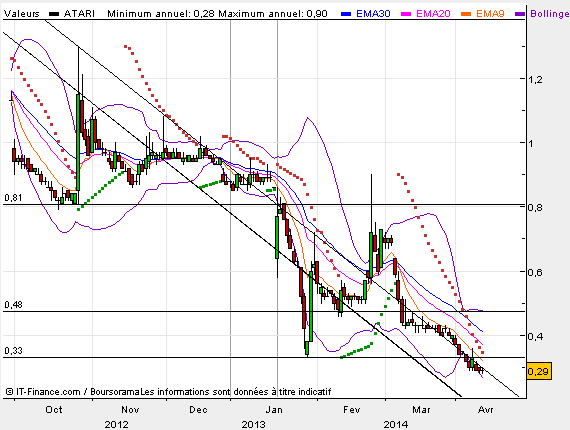Click the Dec month axis label
Screen dimensions: 570x430
click(198, 410)
